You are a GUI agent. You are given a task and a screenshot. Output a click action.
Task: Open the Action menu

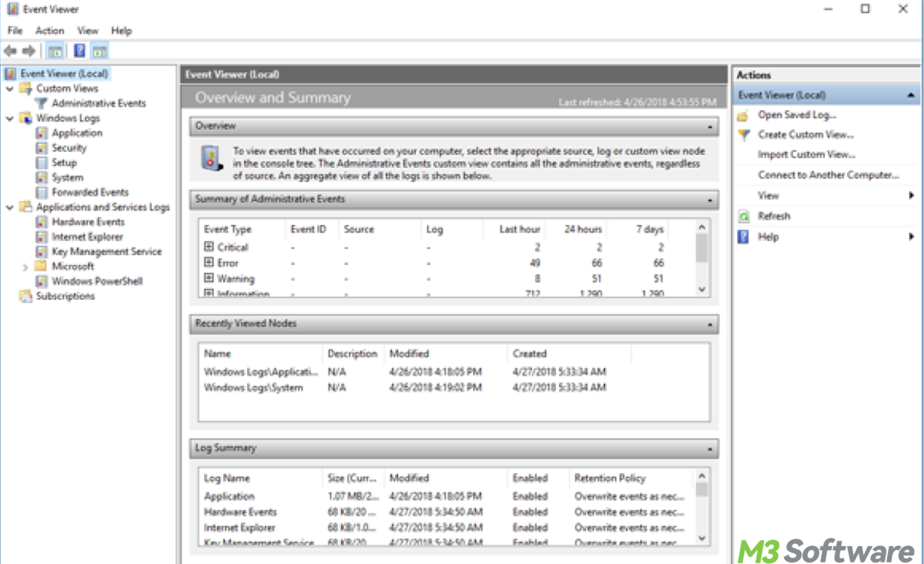[50, 31]
